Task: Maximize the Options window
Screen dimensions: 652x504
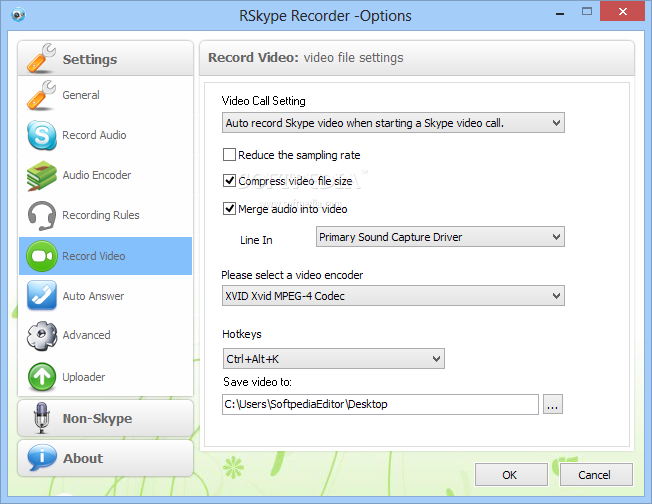Action: pos(587,12)
